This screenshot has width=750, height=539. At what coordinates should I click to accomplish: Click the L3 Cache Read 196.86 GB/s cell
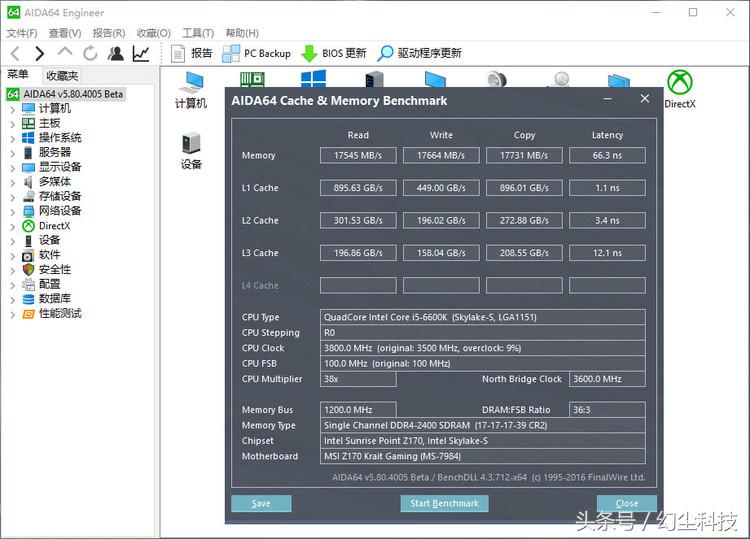coord(358,253)
